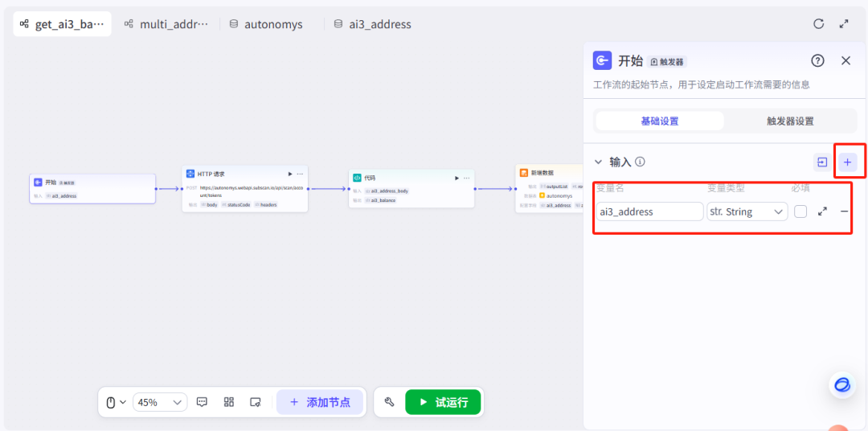Open 代码 node more options menu
868x431 pixels.
467,178
